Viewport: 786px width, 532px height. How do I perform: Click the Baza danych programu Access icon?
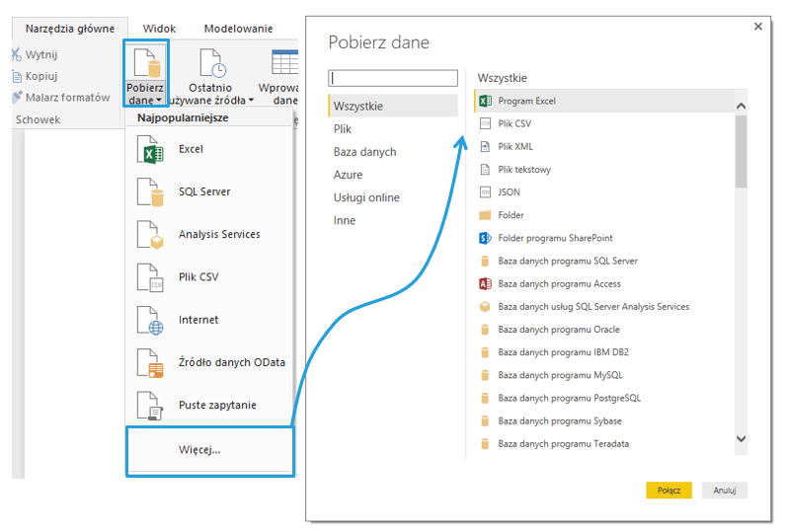coord(485,284)
